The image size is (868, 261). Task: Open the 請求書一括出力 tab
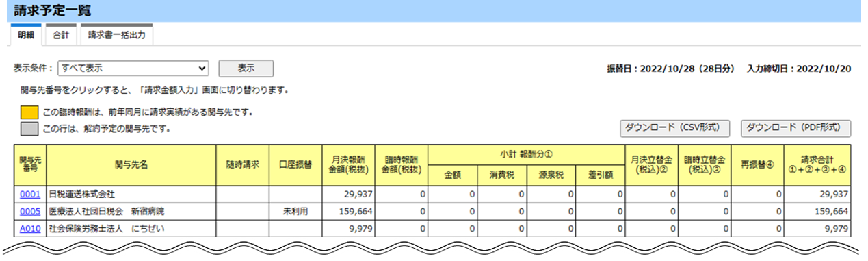(x=116, y=35)
